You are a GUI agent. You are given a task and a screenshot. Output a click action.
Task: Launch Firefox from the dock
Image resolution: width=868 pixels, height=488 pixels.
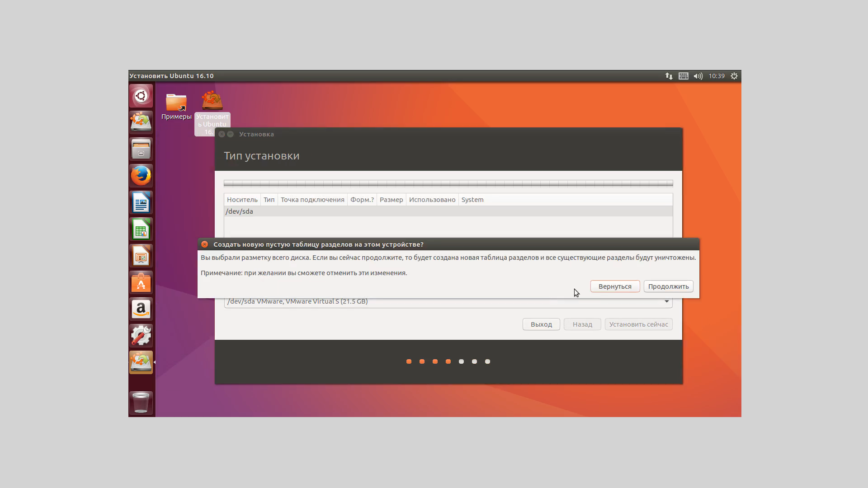click(141, 176)
